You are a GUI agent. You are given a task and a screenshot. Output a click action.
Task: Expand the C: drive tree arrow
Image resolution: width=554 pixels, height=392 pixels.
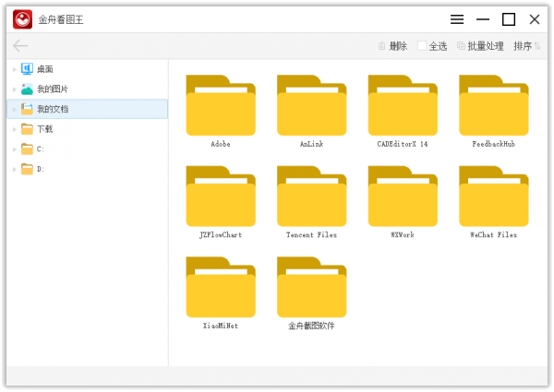coord(14,149)
